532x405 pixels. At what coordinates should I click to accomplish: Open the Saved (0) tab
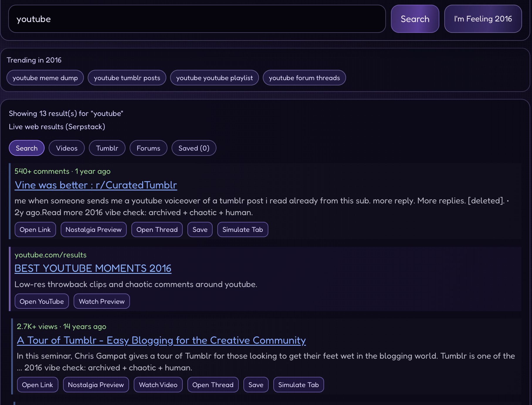pyautogui.click(x=194, y=148)
